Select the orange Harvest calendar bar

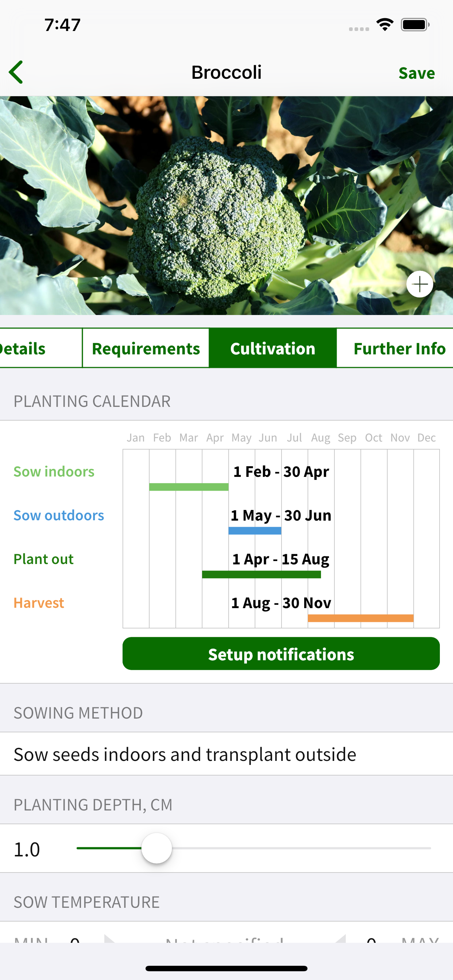pos(360,618)
